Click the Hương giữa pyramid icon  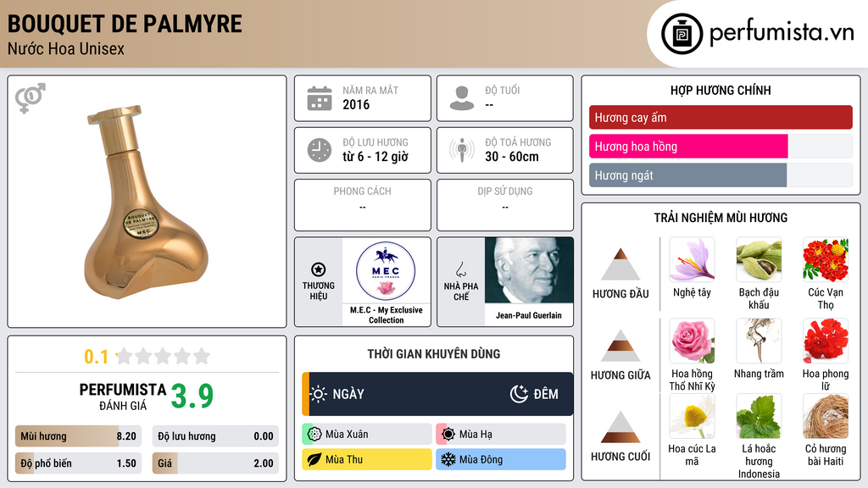click(620, 346)
